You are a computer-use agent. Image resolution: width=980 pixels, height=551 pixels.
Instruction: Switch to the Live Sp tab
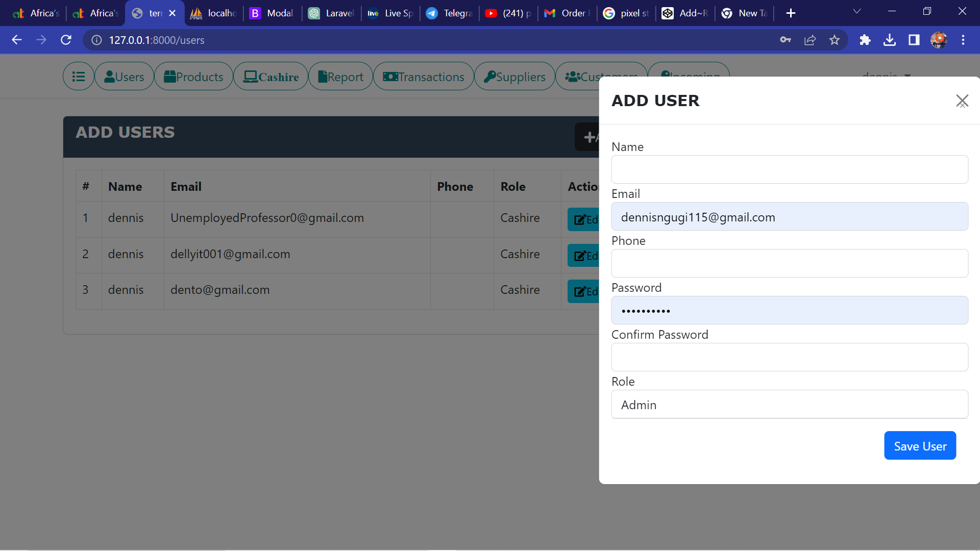[x=390, y=13]
